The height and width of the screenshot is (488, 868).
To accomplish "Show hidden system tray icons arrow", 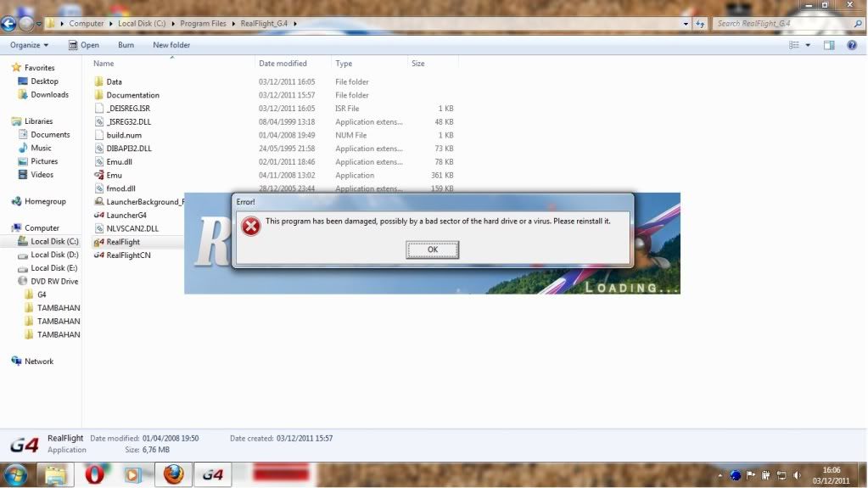I will click(x=720, y=475).
